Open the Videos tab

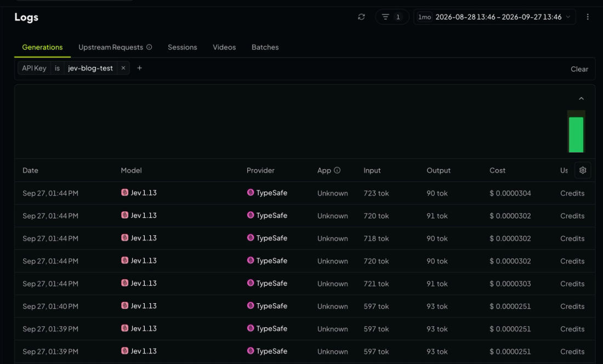tap(224, 47)
